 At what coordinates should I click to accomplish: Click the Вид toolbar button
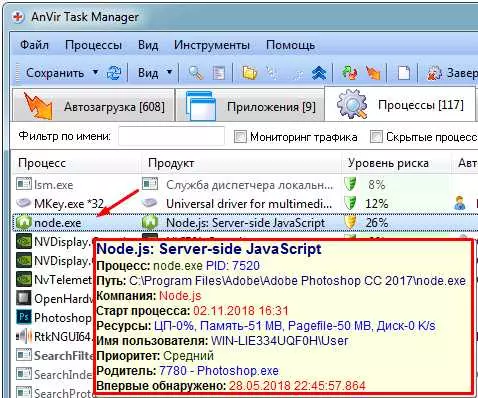tap(148, 72)
